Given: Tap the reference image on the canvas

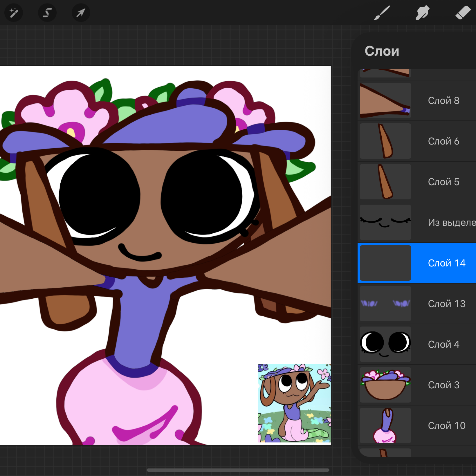Looking at the screenshot, I should 294,403.
